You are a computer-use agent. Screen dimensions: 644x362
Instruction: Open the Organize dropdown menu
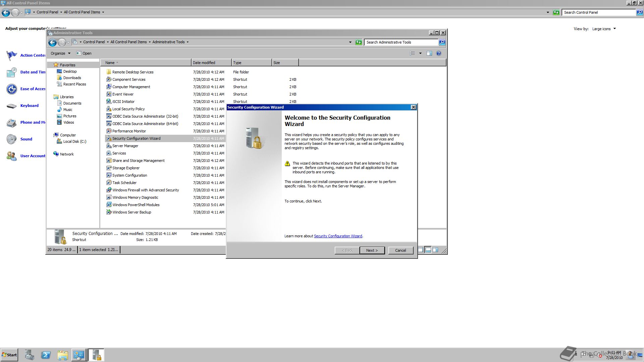coord(60,53)
